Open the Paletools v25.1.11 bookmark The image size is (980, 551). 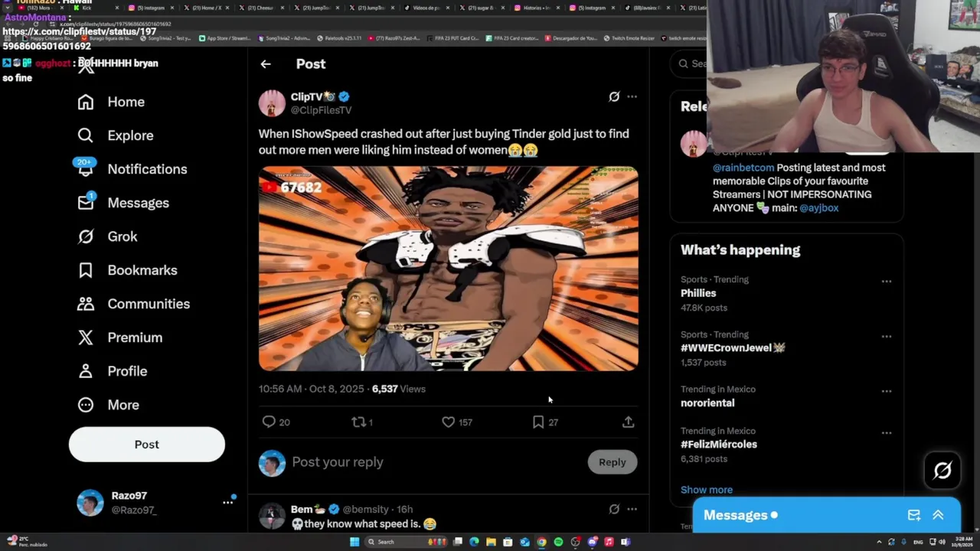point(337,38)
